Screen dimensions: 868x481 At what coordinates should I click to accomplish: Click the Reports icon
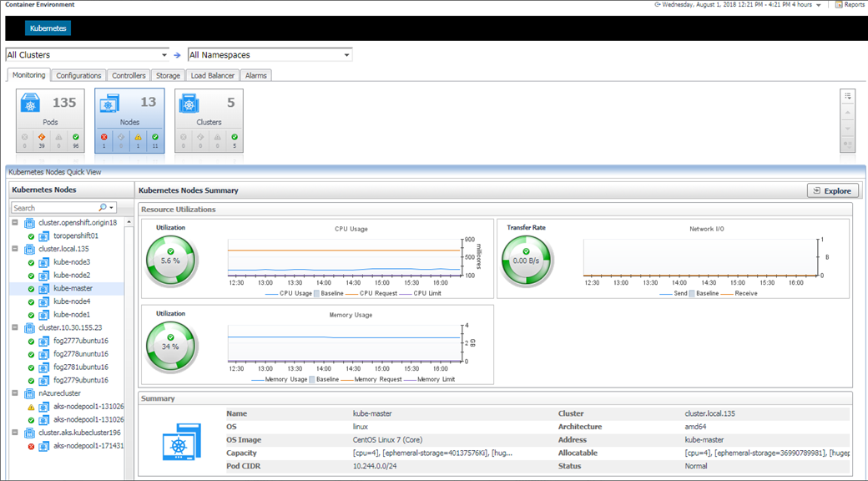(x=839, y=4)
